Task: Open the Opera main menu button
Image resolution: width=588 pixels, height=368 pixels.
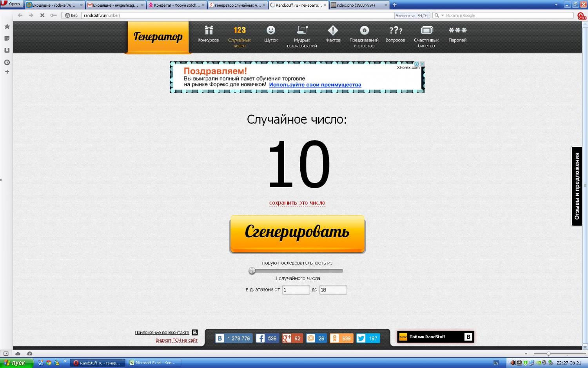Action: tap(12, 4)
